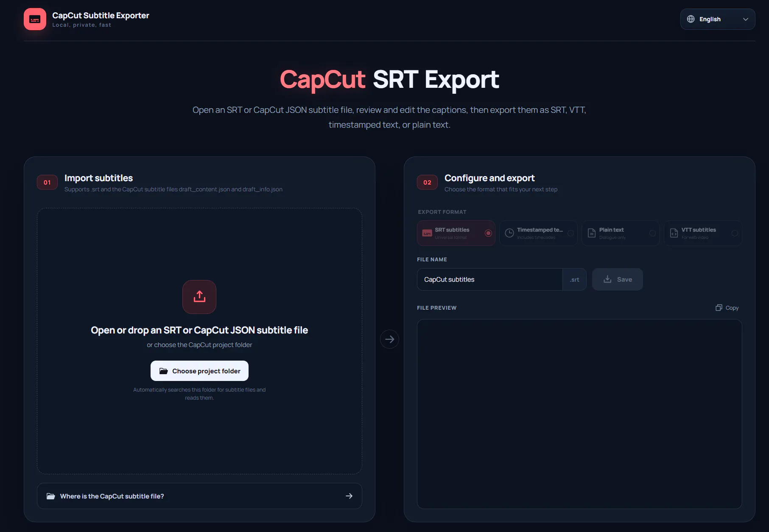
Task: Click the 'Local, private, fast' tagline
Action: coord(82,25)
